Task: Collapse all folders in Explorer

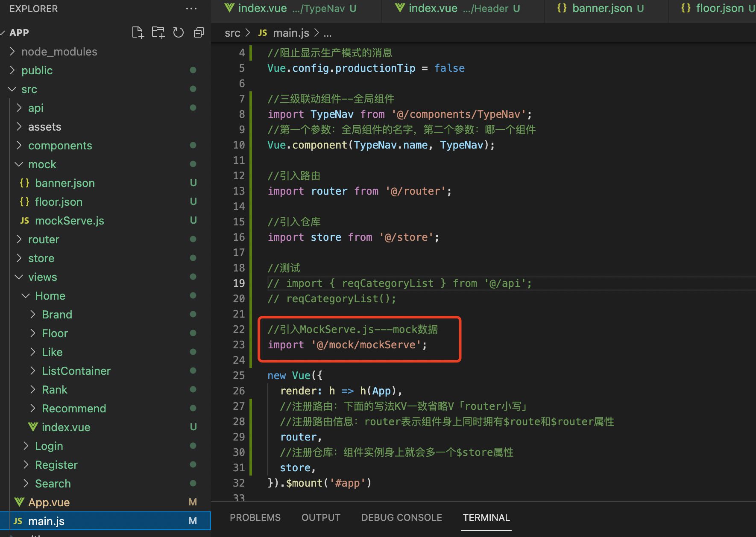Action: [x=199, y=32]
